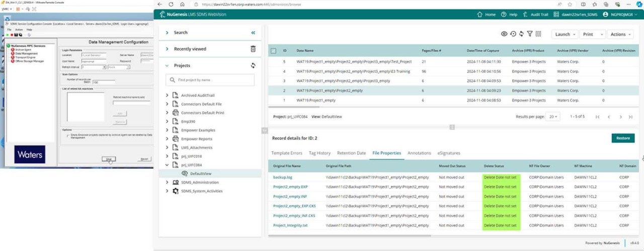Click the trash icon beside Recently viewed

coord(253,49)
